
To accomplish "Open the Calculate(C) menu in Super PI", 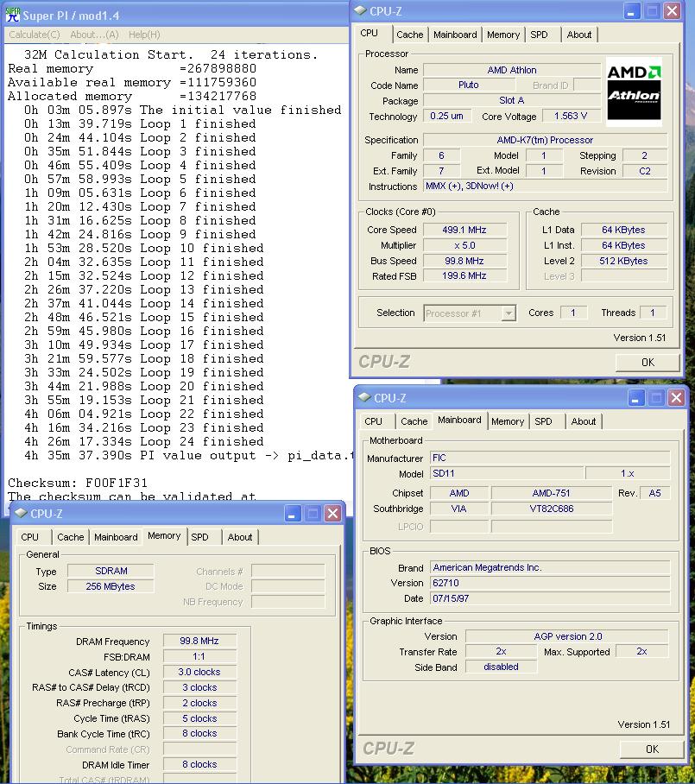I will 35,35.
